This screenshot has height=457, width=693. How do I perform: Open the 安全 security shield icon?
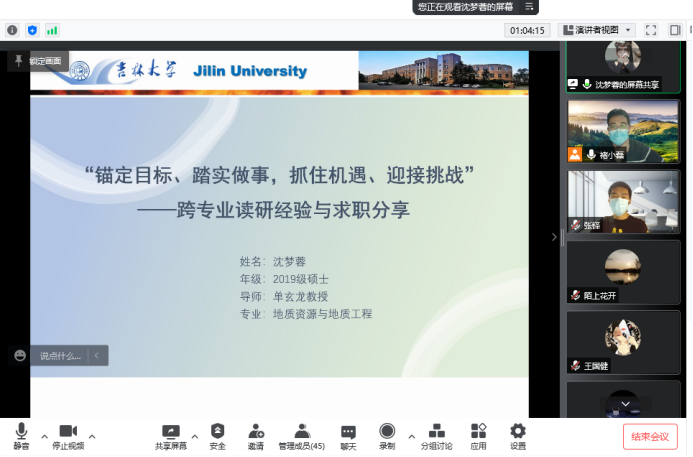[x=217, y=435]
